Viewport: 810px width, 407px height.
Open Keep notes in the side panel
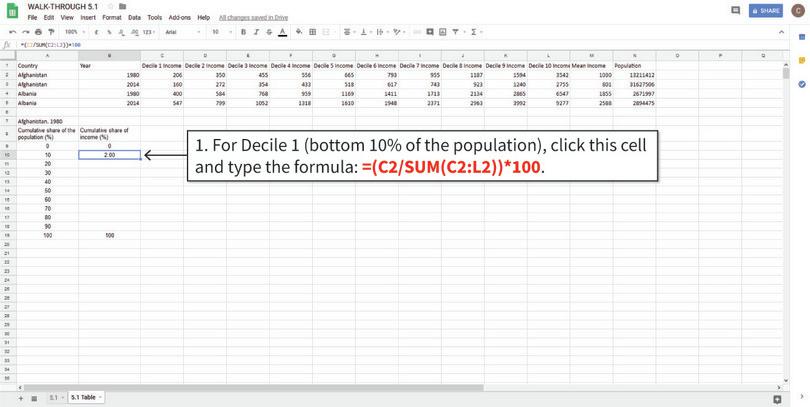802,60
